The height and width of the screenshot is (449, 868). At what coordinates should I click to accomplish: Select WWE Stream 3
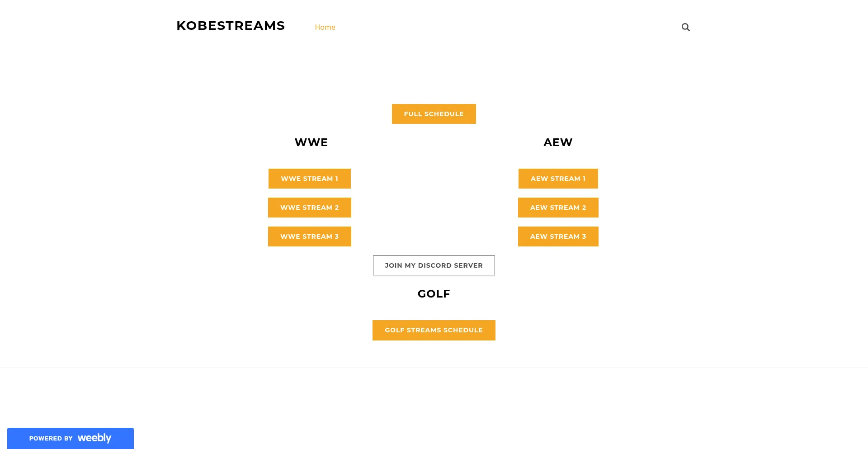[309, 236]
